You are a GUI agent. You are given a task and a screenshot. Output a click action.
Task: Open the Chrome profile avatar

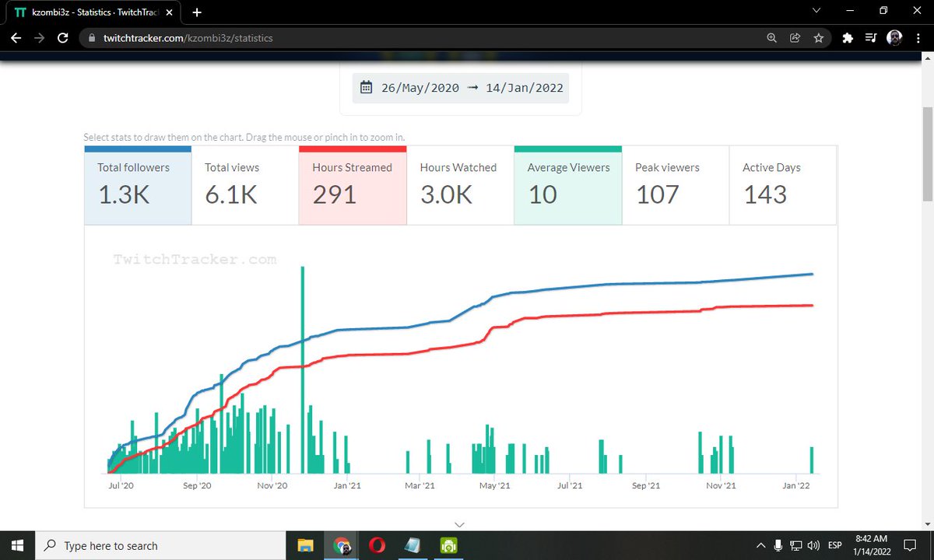(x=895, y=37)
